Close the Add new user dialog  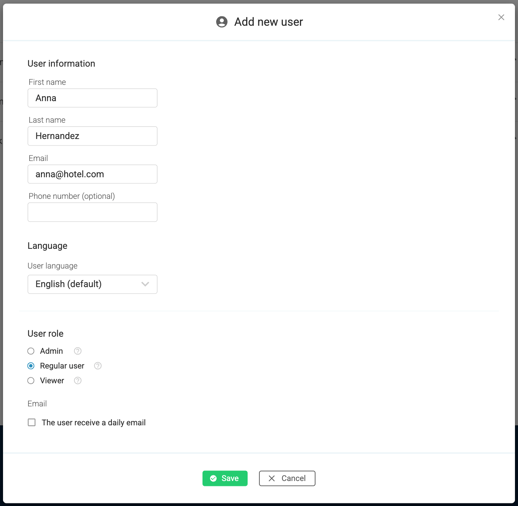501,17
